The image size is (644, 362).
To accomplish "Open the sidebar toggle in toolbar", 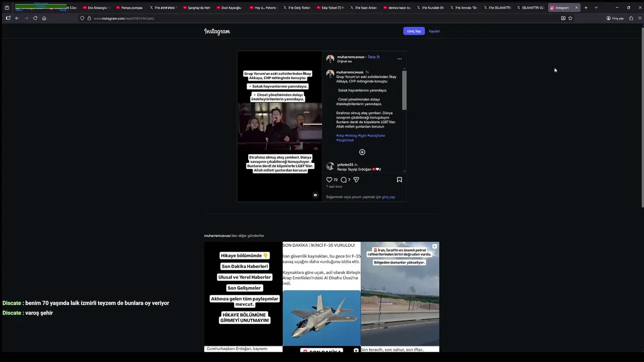I will click(8, 18).
